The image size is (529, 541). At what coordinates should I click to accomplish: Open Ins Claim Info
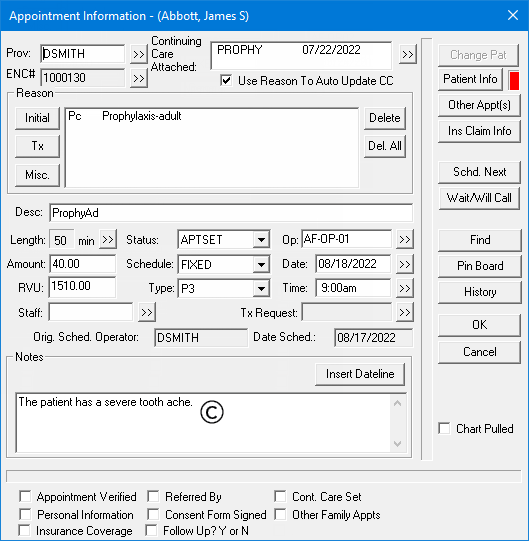tap(479, 131)
